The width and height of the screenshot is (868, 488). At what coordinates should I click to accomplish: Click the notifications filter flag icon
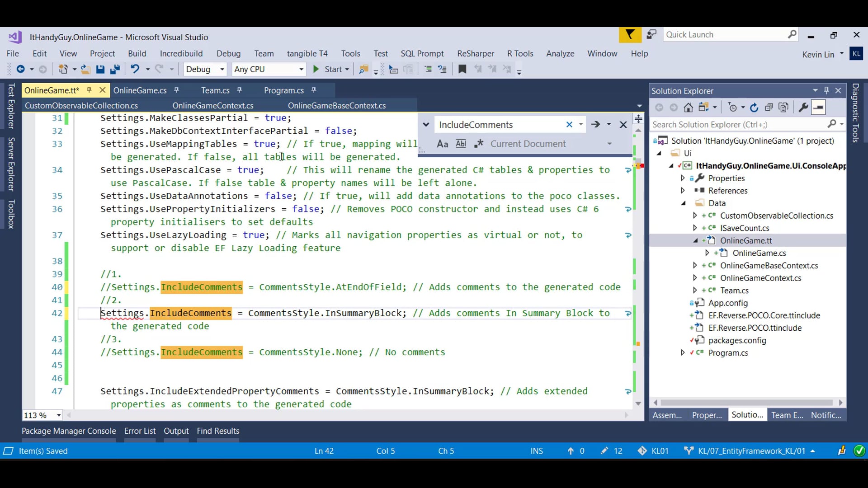[x=630, y=35]
